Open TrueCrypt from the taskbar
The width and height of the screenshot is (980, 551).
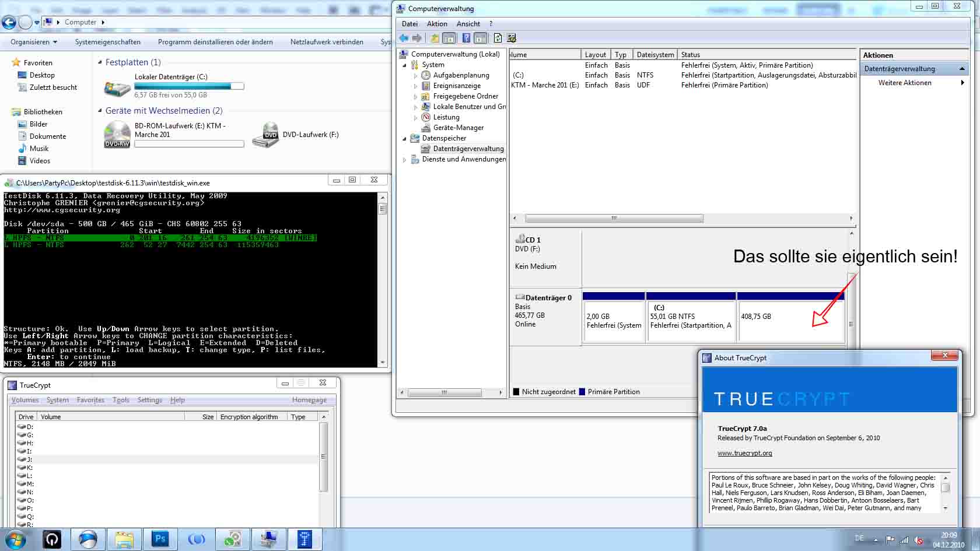(x=304, y=540)
